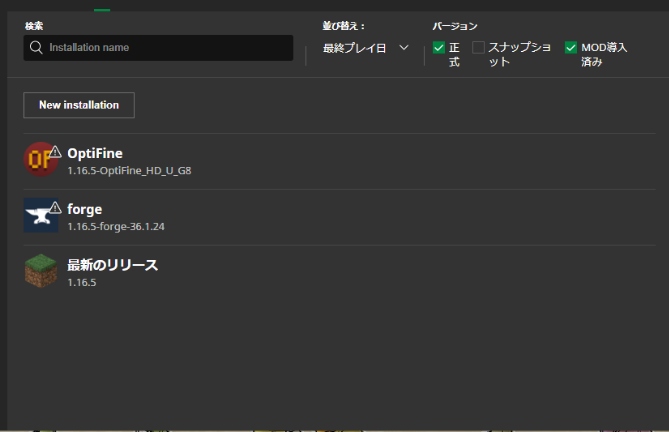669x432 pixels.
Task: Enable the スナップショット checkbox
Action: pyautogui.click(x=478, y=47)
